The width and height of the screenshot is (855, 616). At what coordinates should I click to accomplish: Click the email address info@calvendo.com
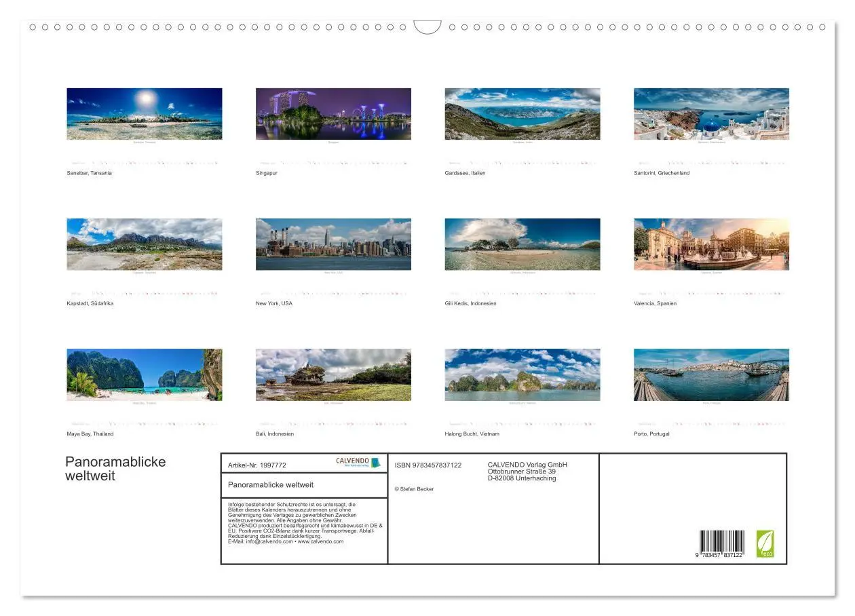tap(269, 541)
